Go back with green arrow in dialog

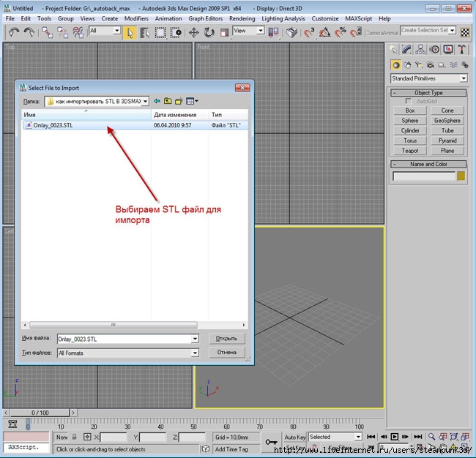pos(157,101)
